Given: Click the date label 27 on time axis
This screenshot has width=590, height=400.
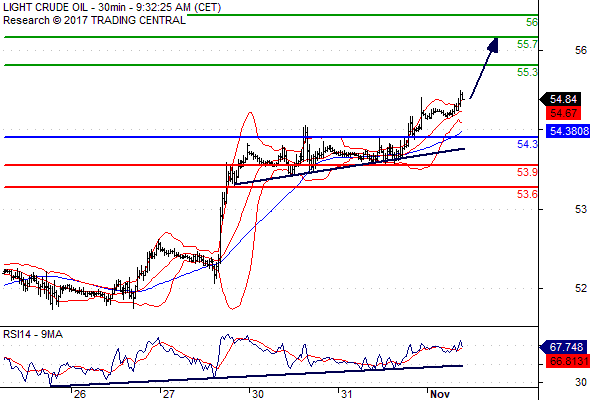Looking at the screenshot, I should (169, 394).
